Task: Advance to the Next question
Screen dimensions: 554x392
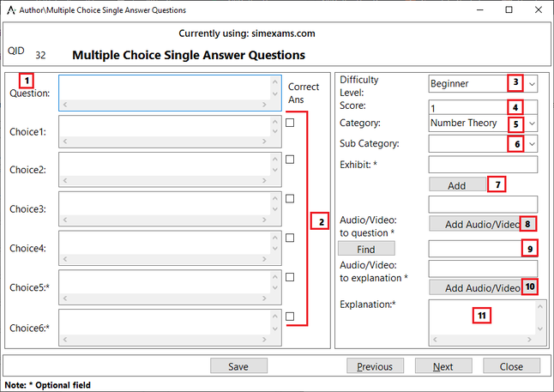Action: click(443, 366)
